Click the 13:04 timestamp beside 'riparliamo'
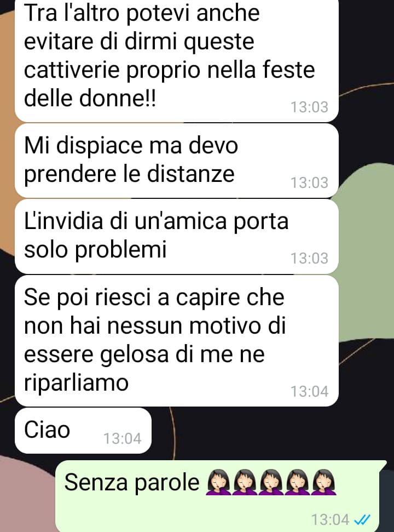 coord(310,391)
